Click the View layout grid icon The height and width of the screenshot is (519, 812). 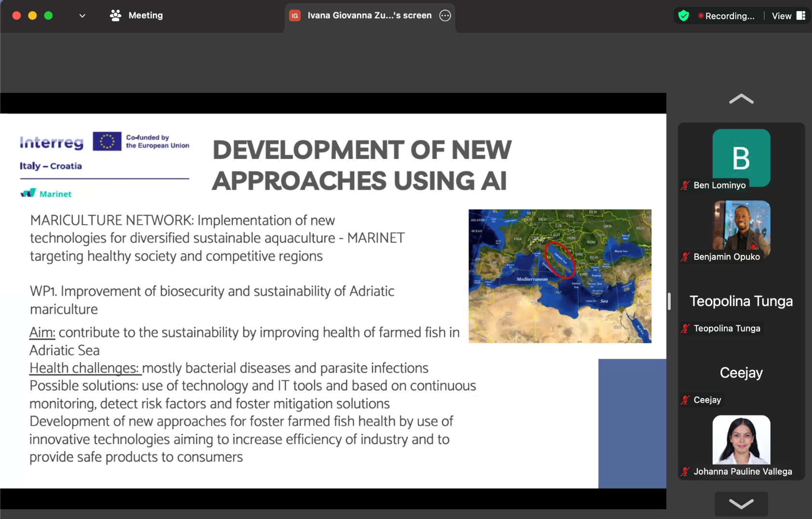tap(800, 16)
